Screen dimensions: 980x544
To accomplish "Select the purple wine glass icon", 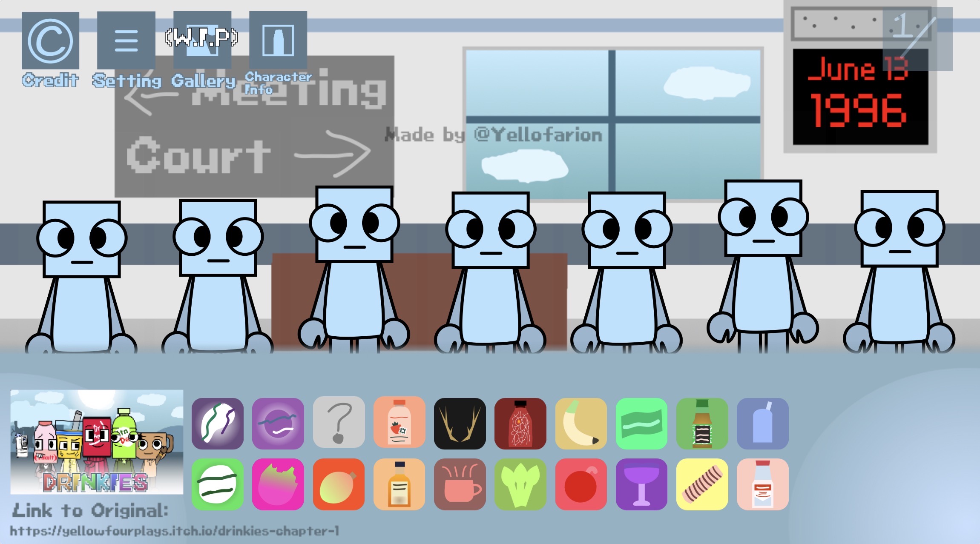I will (x=641, y=484).
